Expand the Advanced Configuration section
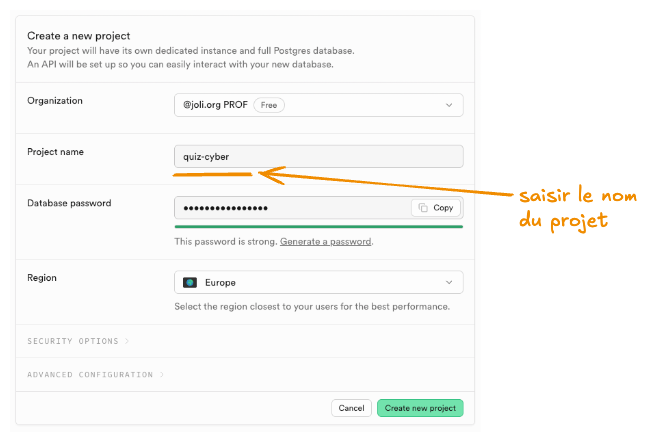Viewport: 647px width, 442px height. pos(90,375)
